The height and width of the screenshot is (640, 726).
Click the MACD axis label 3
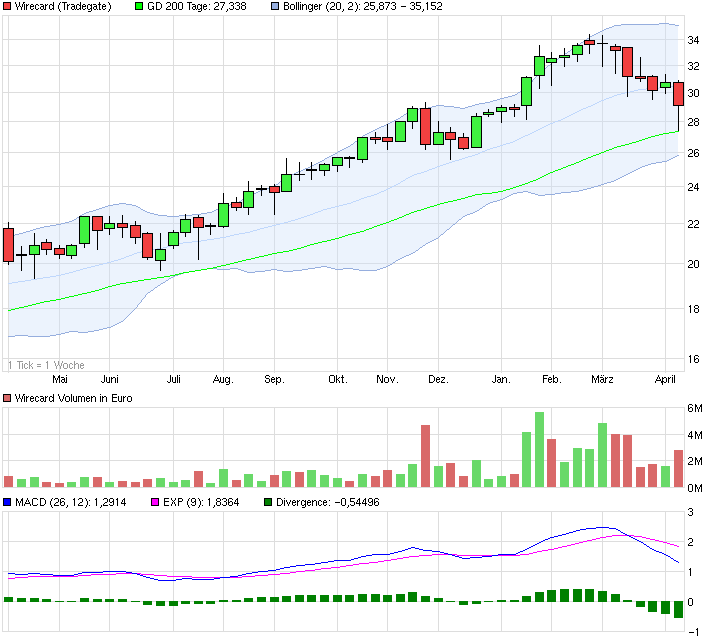691,512
